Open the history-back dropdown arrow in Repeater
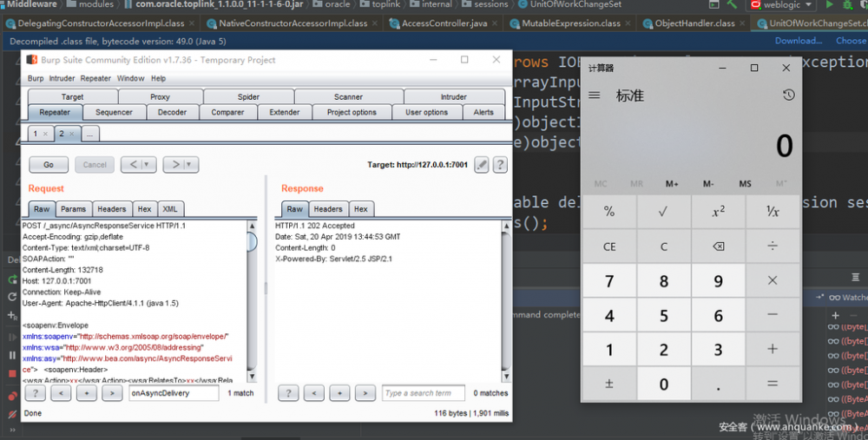The image size is (868, 440). tap(147, 164)
